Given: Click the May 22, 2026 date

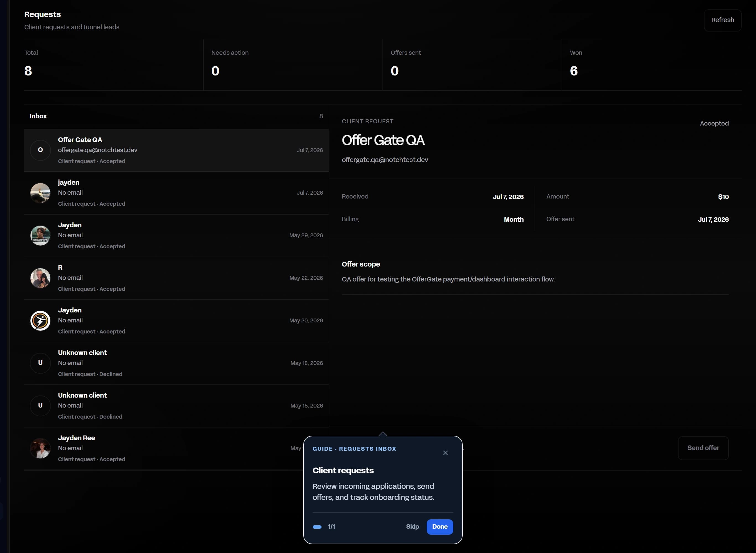Looking at the screenshot, I should (306, 278).
